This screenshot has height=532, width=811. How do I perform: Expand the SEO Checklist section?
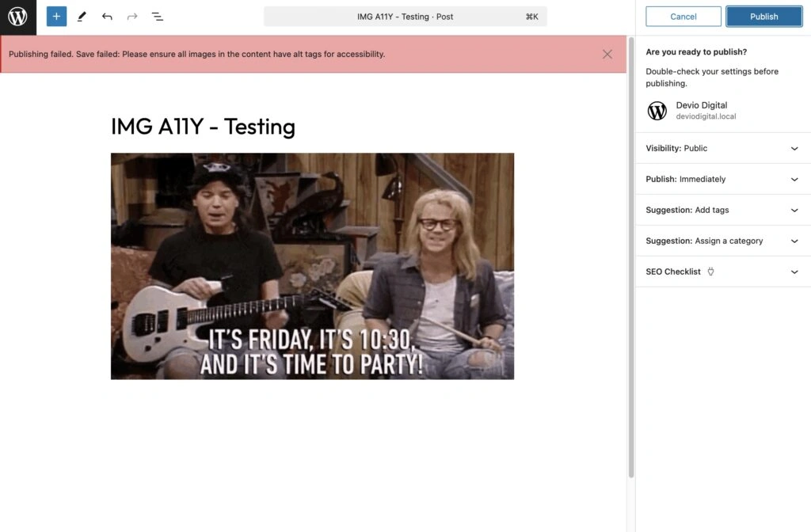click(794, 272)
